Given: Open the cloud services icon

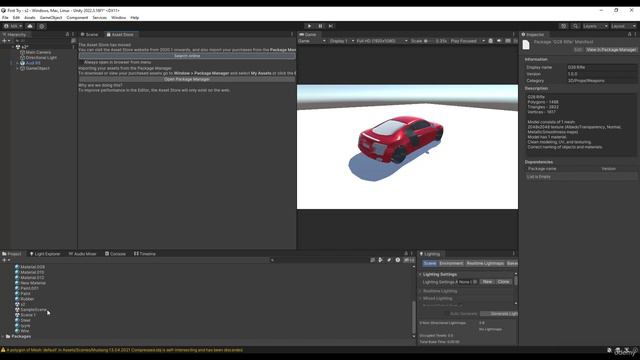Looking at the screenshot, I should tap(30, 26).
